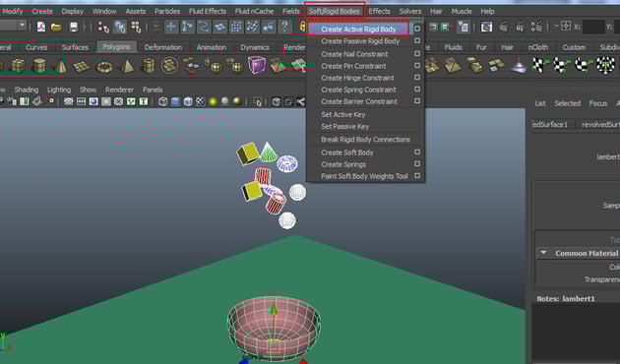
Task: Click the first checkered UV shelf icon
Action: (539, 65)
